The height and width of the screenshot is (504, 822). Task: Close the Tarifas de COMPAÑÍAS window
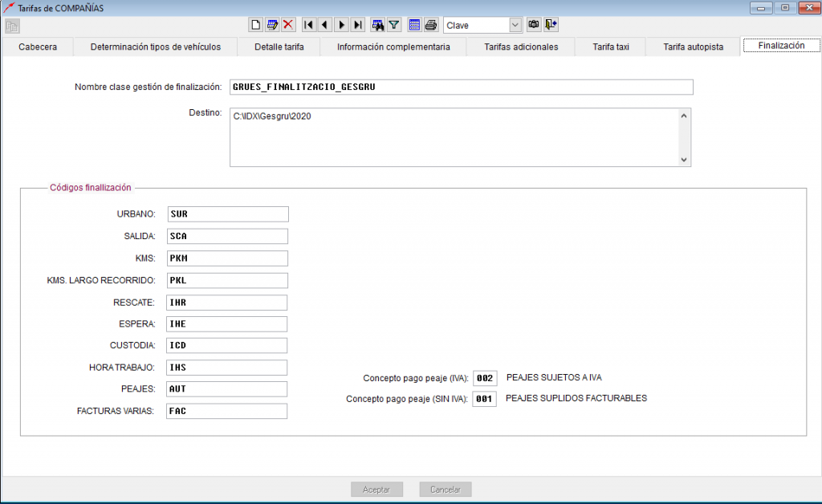809,8
